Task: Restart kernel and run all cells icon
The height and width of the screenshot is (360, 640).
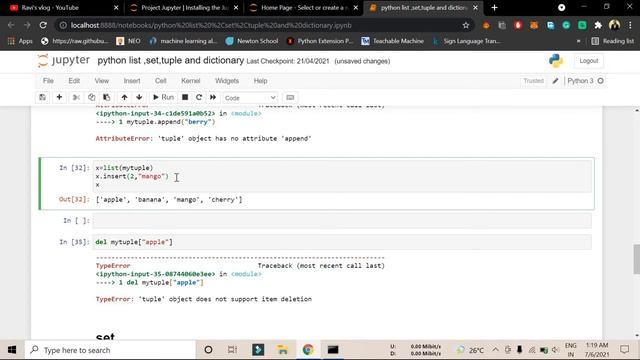Action: tap(213, 98)
